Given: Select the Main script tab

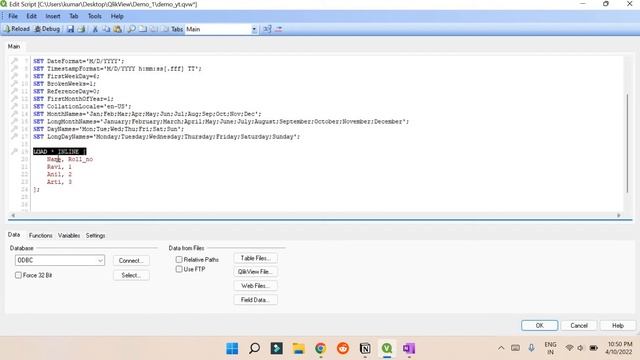Looking at the screenshot, I should click(14, 47).
